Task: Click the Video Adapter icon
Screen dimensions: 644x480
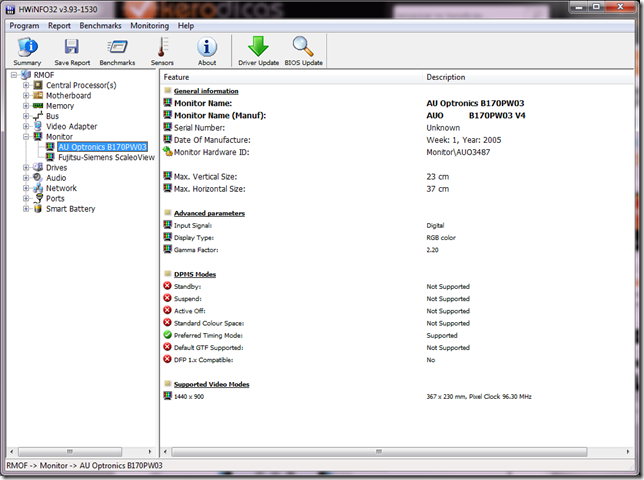Action: tap(38, 126)
